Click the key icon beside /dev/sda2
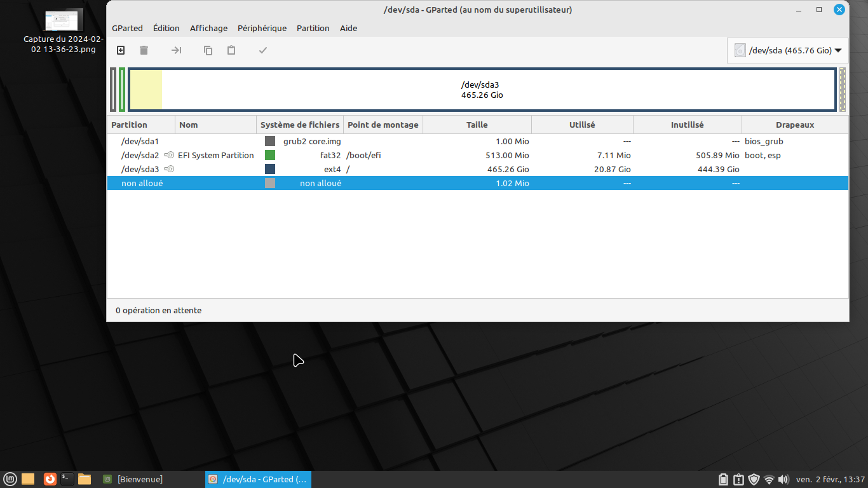The width and height of the screenshot is (868, 488). [x=169, y=155]
